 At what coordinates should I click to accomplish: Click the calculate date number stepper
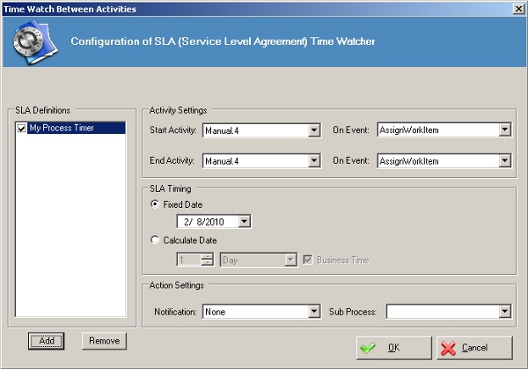point(207,260)
